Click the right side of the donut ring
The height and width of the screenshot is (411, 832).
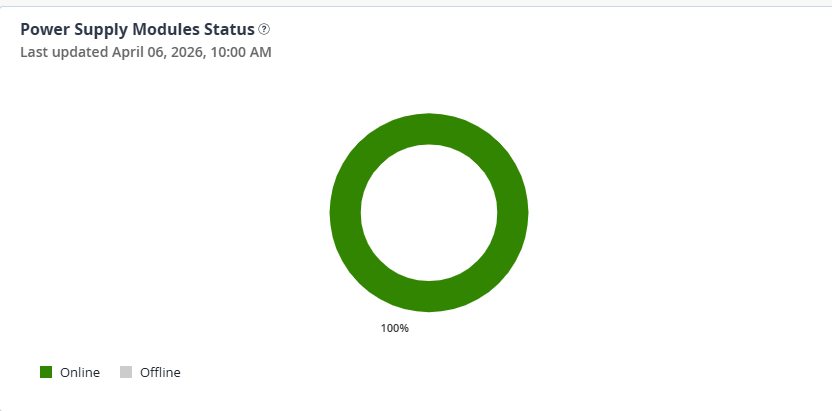coord(513,212)
